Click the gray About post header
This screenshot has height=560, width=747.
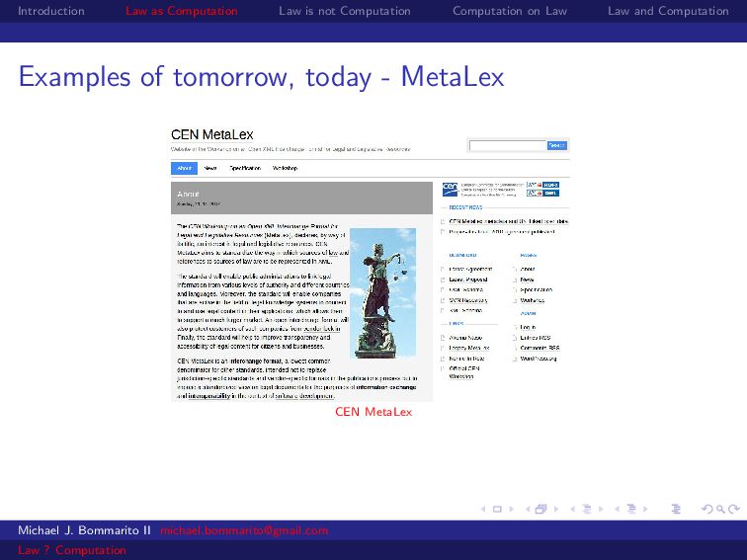click(301, 198)
